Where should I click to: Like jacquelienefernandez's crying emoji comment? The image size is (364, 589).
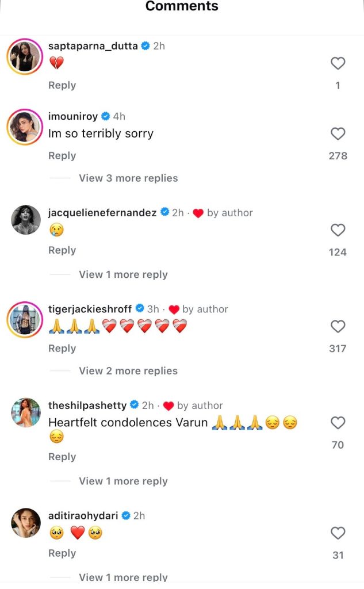[x=338, y=230]
